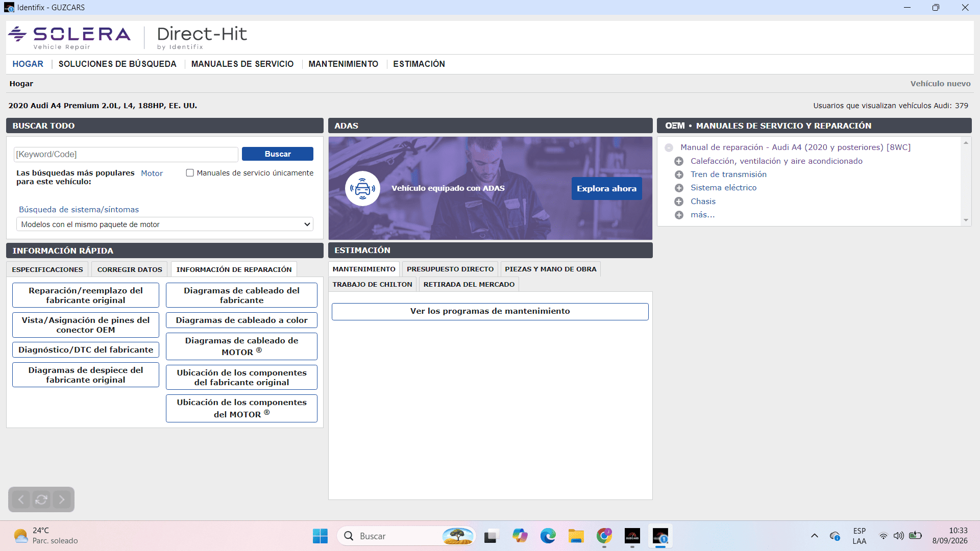Open Ubicación de los componentes del MOTOR
The image size is (980, 551).
point(241,408)
